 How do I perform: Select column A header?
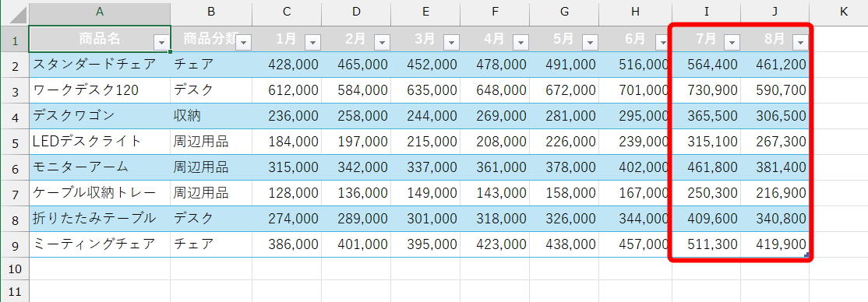pos(100,12)
